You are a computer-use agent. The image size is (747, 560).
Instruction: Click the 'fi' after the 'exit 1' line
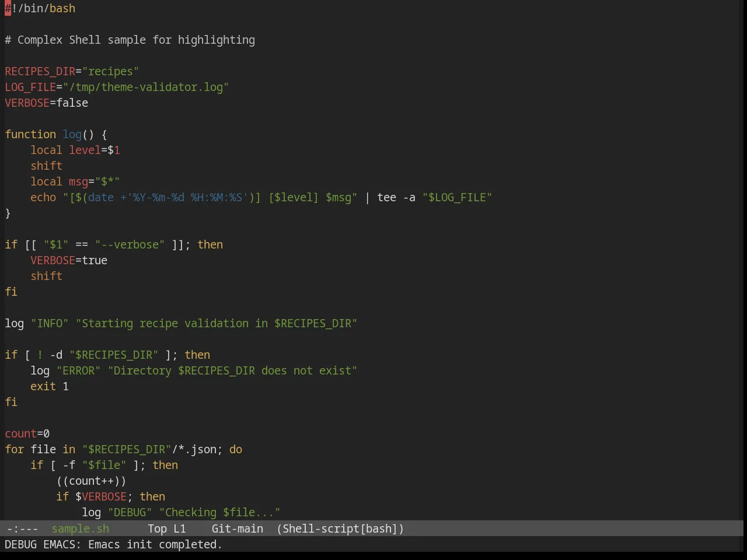tap(11, 402)
